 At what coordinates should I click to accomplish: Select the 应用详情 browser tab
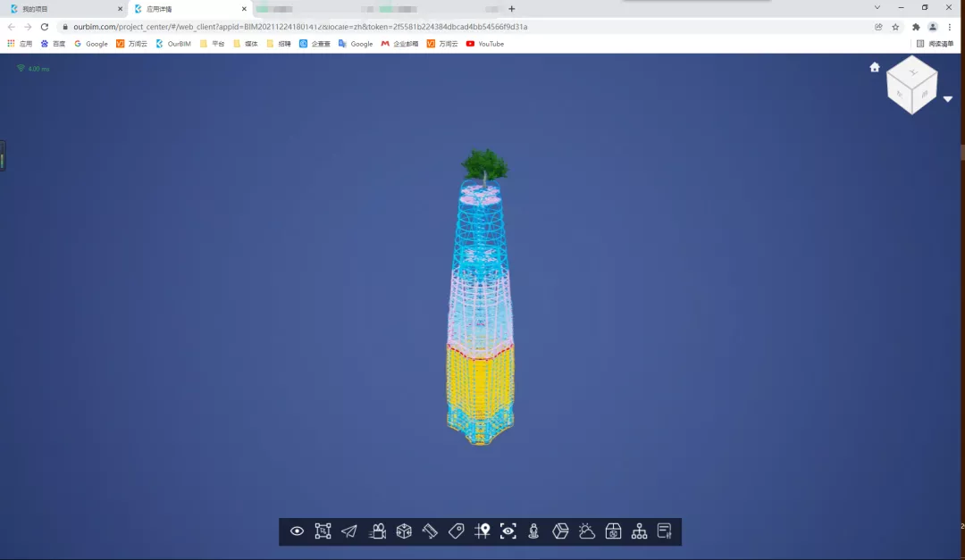tap(189, 9)
